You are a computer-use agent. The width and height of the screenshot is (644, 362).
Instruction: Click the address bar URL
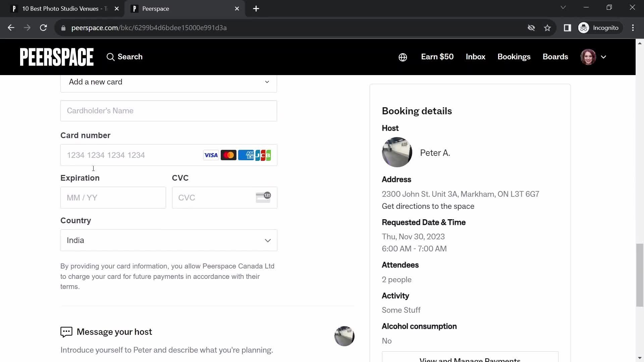pos(149,28)
